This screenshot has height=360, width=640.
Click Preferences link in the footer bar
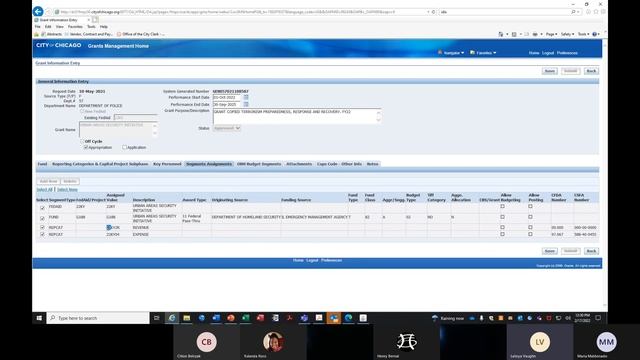(331, 260)
